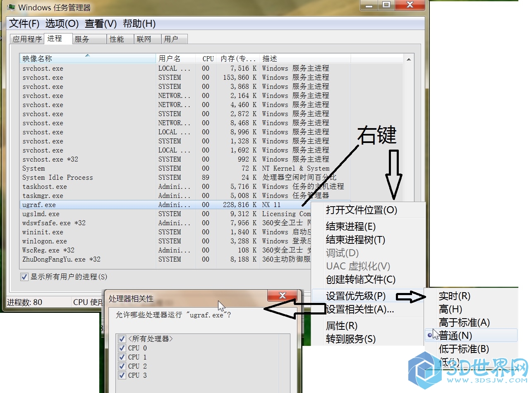Select the svchost.exe row using 153,860 K
Viewport: 532px width, 393px height.
tap(185, 78)
